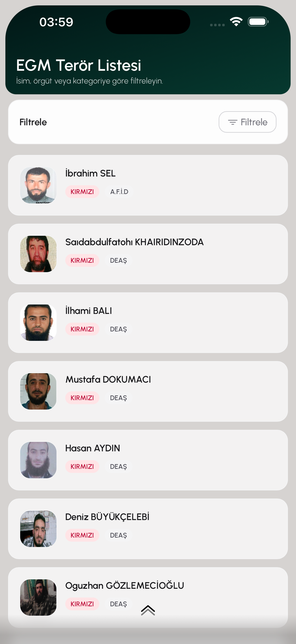Viewport: 296px width, 644px height.
Task: Click the filter lines icon
Action: tap(232, 122)
